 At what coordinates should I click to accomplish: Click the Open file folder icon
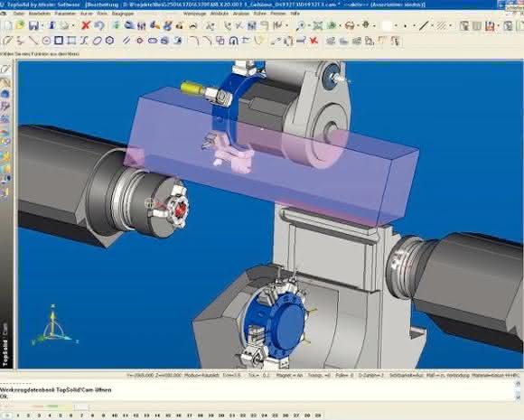point(21,25)
